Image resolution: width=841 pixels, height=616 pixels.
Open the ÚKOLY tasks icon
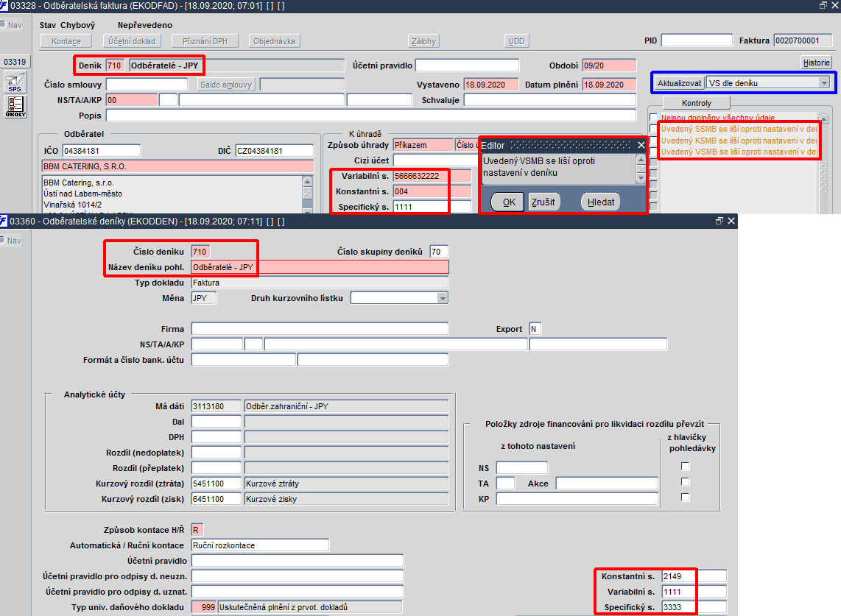pos(15,106)
